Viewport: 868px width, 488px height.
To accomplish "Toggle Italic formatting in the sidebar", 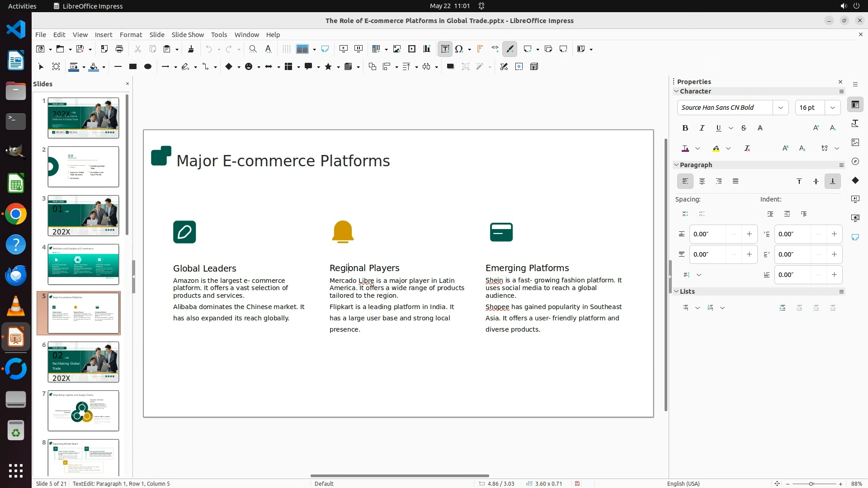I will tap(702, 128).
